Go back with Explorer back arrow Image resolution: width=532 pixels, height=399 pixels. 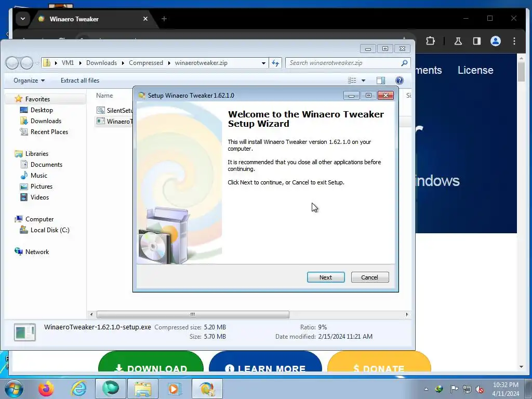click(x=12, y=63)
